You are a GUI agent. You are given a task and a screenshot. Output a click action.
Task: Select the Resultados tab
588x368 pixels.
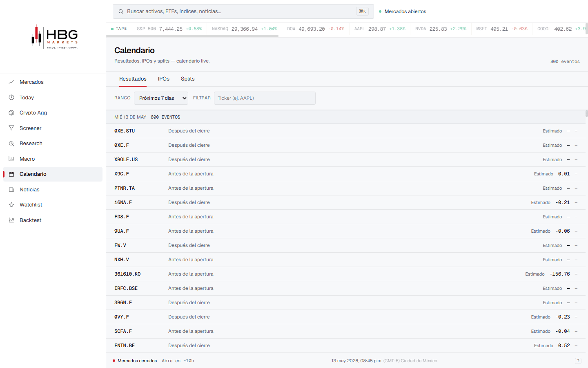coord(133,79)
